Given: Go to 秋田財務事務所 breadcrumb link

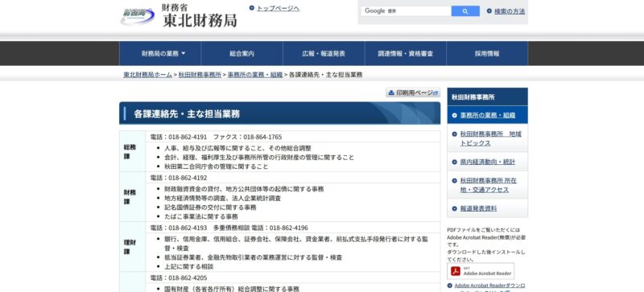Looking at the screenshot, I should tap(200, 75).
